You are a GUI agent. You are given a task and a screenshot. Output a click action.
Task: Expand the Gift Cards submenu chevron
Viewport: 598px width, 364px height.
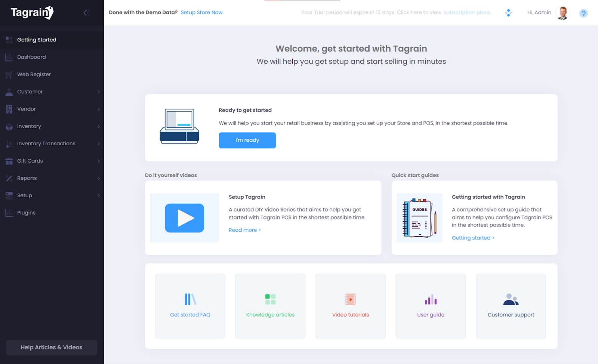tap(99, 161)
